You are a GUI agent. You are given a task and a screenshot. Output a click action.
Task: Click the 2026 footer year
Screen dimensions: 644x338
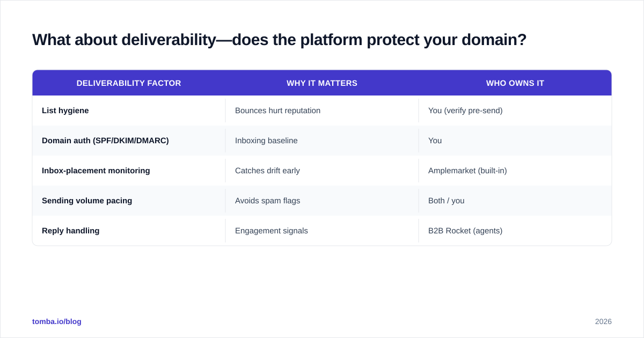click(x=603, y=321)
